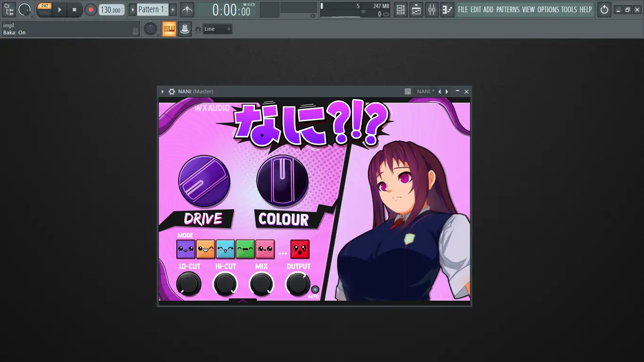Open the NANI * preset name selector
The image size is (644, 362).
(x=426, y=91)
